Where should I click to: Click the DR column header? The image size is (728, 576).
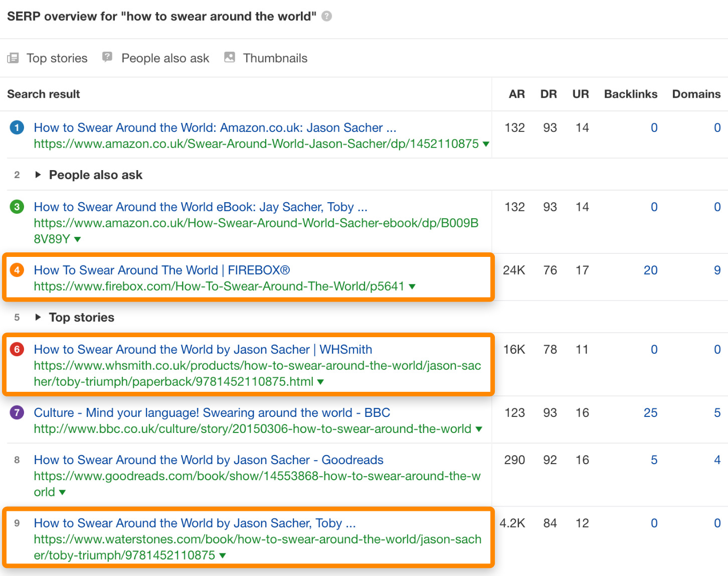click(x=549, y=94)
